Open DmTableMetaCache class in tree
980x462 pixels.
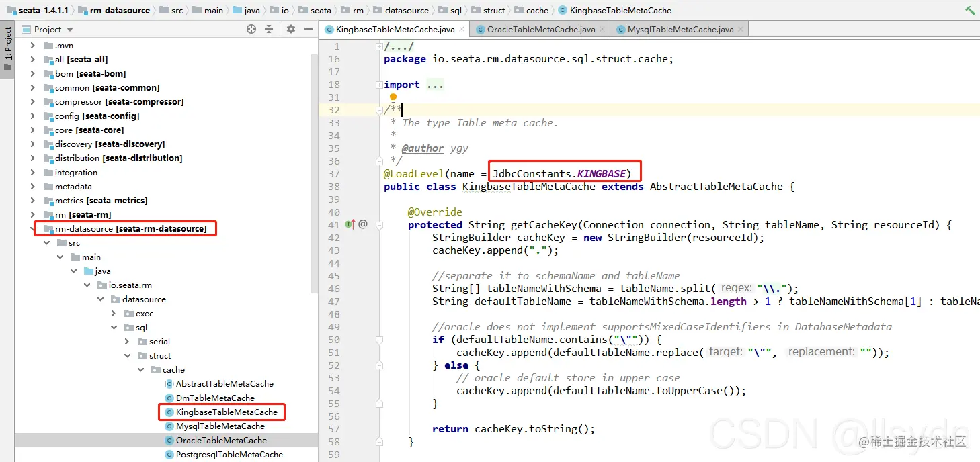215,398
